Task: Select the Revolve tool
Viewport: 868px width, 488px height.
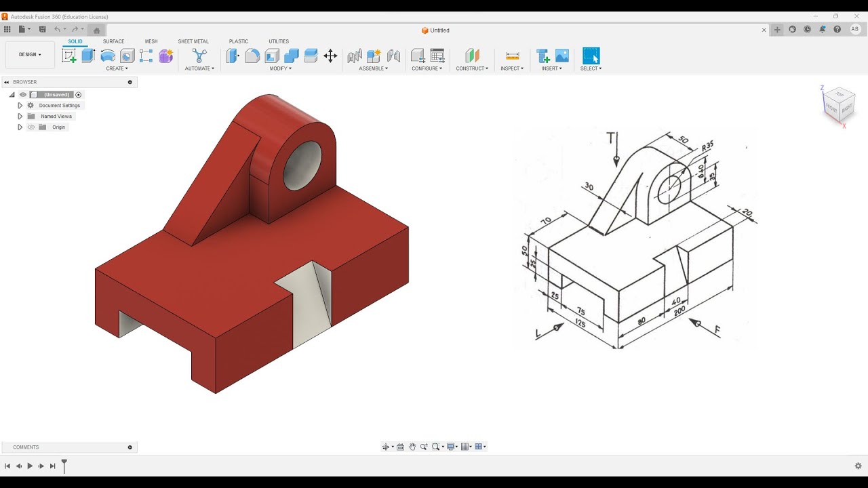Action: coord(107,56)
